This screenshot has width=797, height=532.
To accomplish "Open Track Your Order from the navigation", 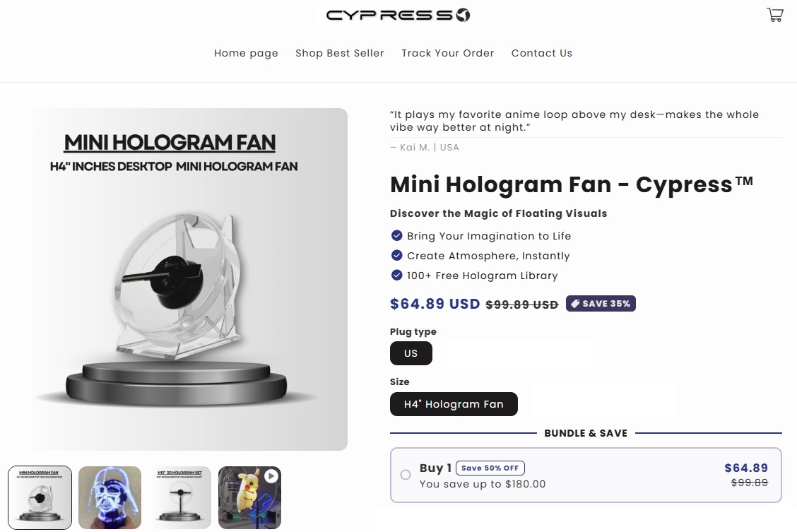I will [447, 53].
